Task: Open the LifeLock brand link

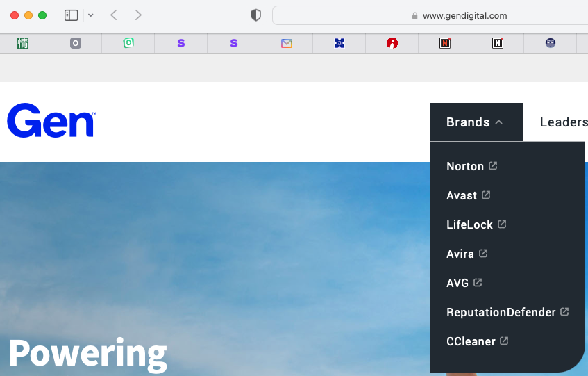Action: point(469,224)
